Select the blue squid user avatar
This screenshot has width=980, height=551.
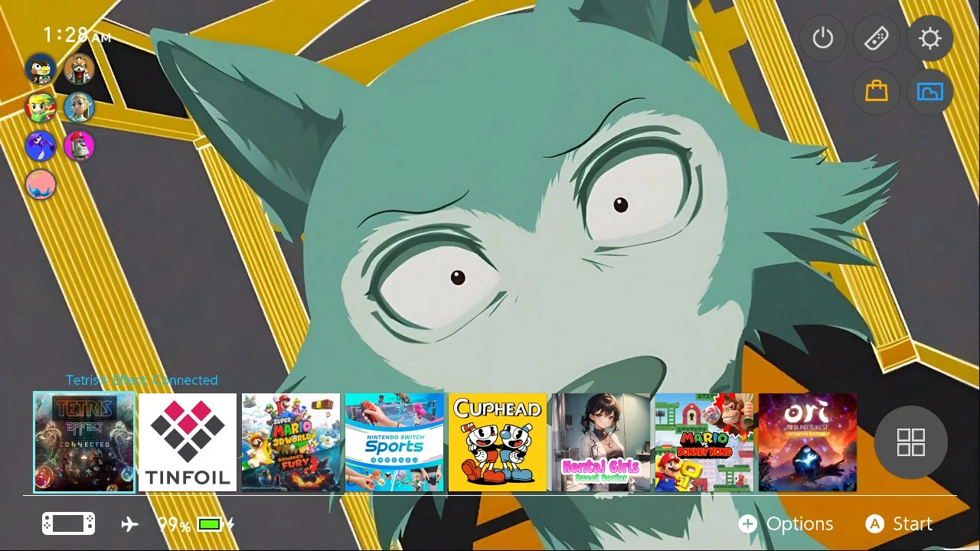pyautogui.click(x=41, y=145)
